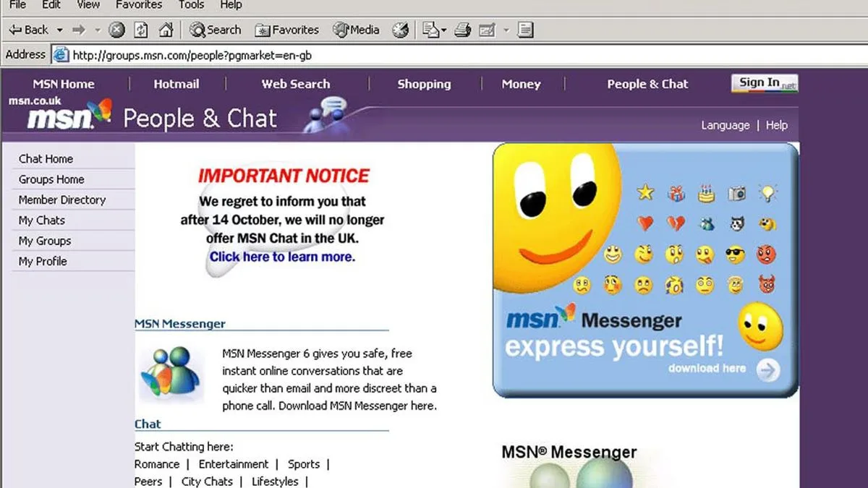Screen dimensions: 868x488
Task: Click the MSN Messenger section heading
Action: (x=180, y=324)
